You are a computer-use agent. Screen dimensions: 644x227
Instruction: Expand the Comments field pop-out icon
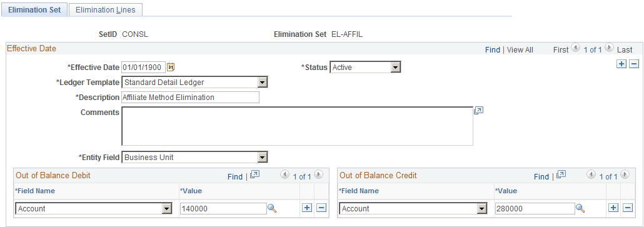478,111
